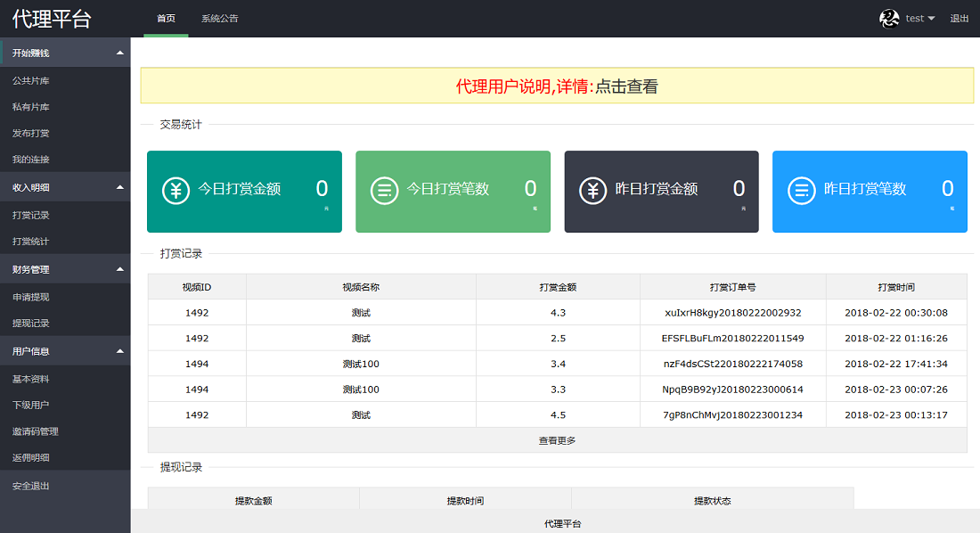Click the yen icon on 今日打赏金额 card
The image size is (980, 533).
tap(176, 191)
